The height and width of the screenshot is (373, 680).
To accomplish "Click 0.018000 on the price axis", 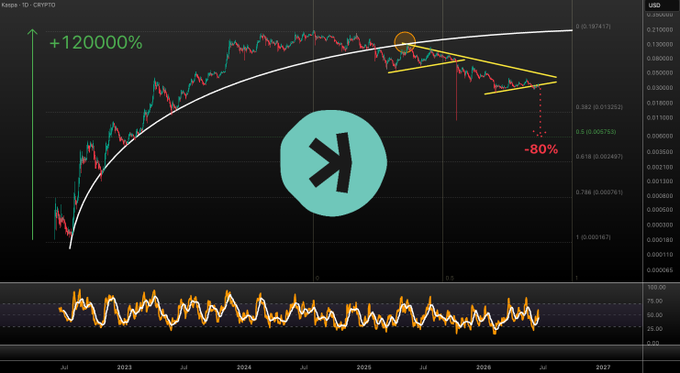I will [x=660, y=103].
